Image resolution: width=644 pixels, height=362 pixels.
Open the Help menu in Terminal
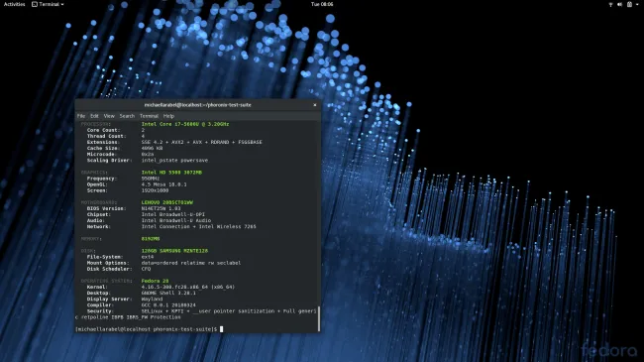[168, 116]
